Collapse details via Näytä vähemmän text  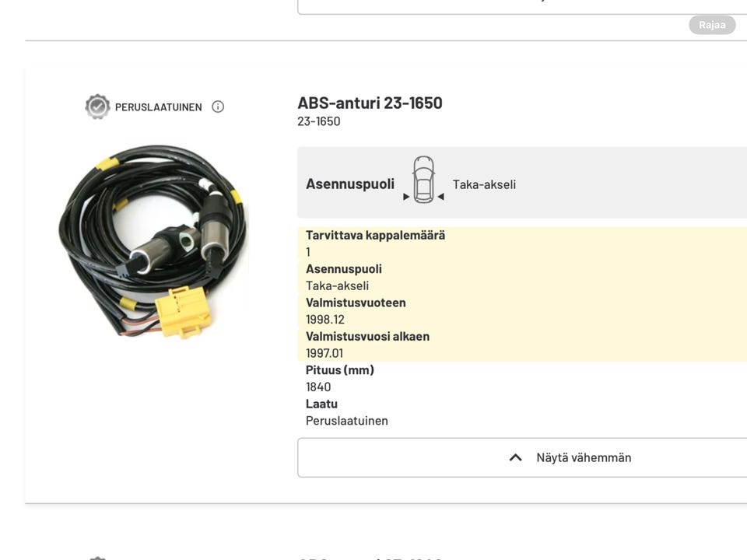point(584,457)
